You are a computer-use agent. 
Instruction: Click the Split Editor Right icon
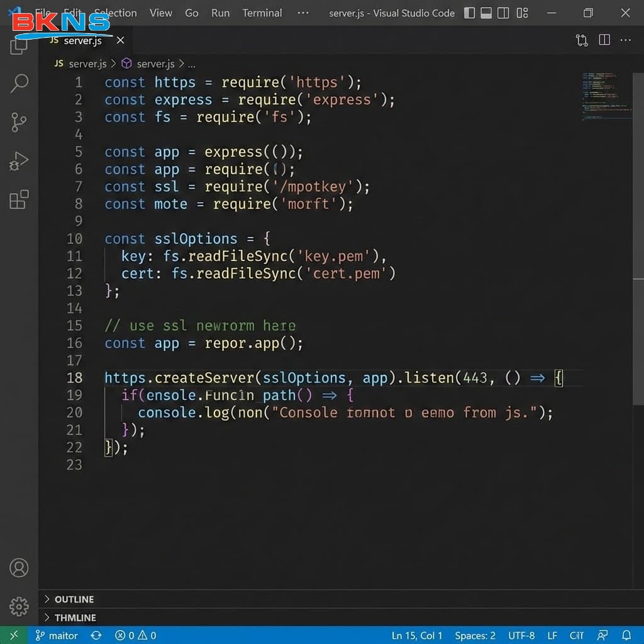[x=604, y=40]
